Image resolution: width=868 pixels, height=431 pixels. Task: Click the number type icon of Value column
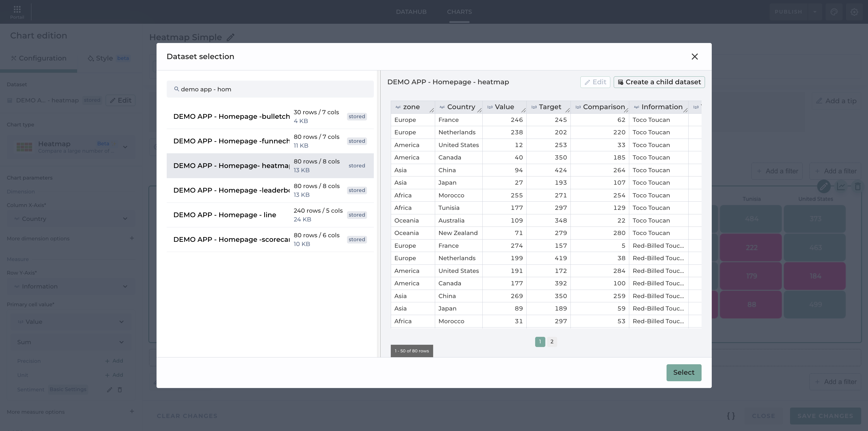tap(490, 107)
